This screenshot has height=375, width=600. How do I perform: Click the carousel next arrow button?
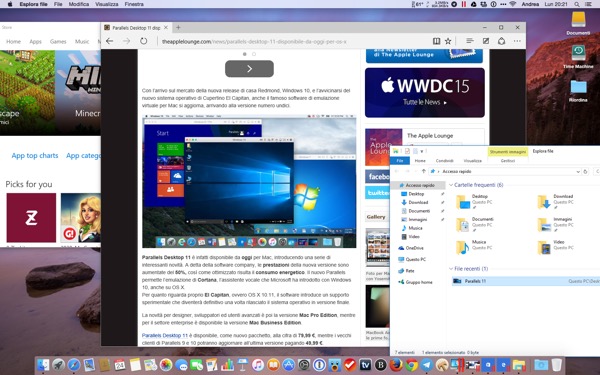pyautogui.click(x=249, y=68)
